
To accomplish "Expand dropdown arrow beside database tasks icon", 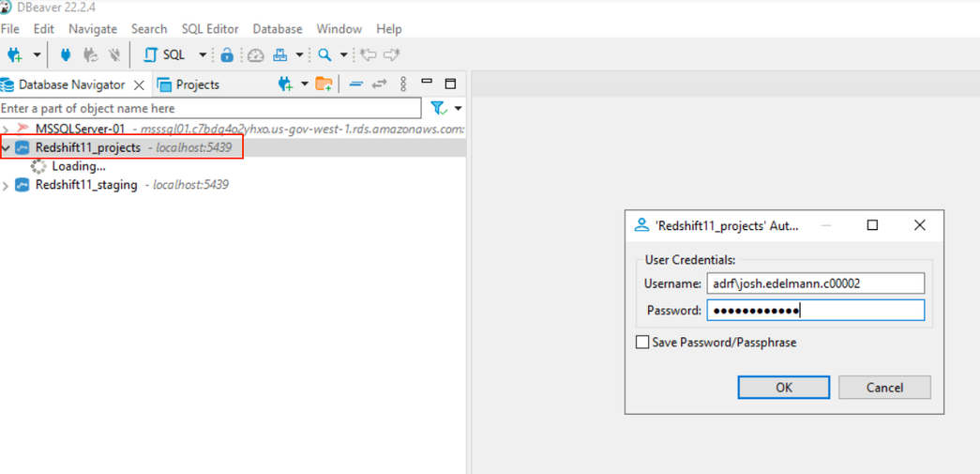I will (299, 55).
